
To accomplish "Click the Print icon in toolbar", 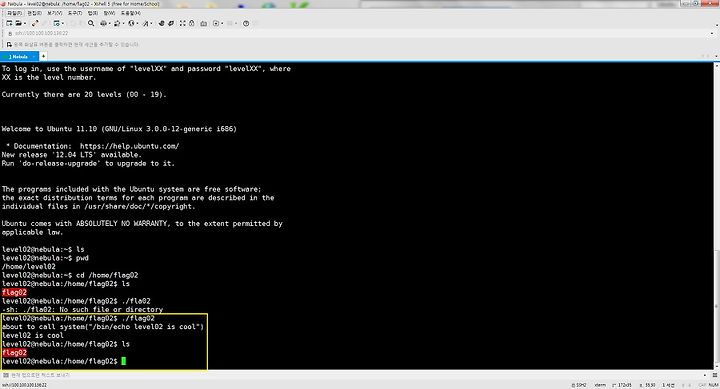I will click(x=103, y=23).
